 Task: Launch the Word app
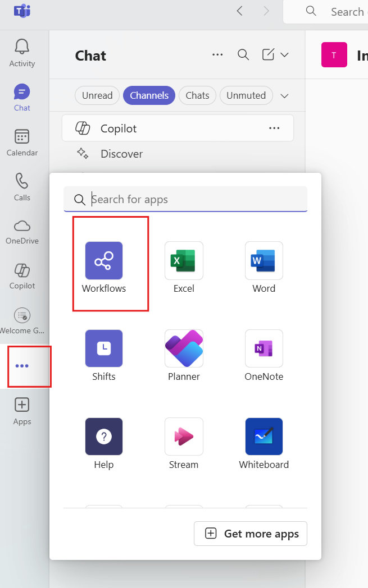(263, 267)
